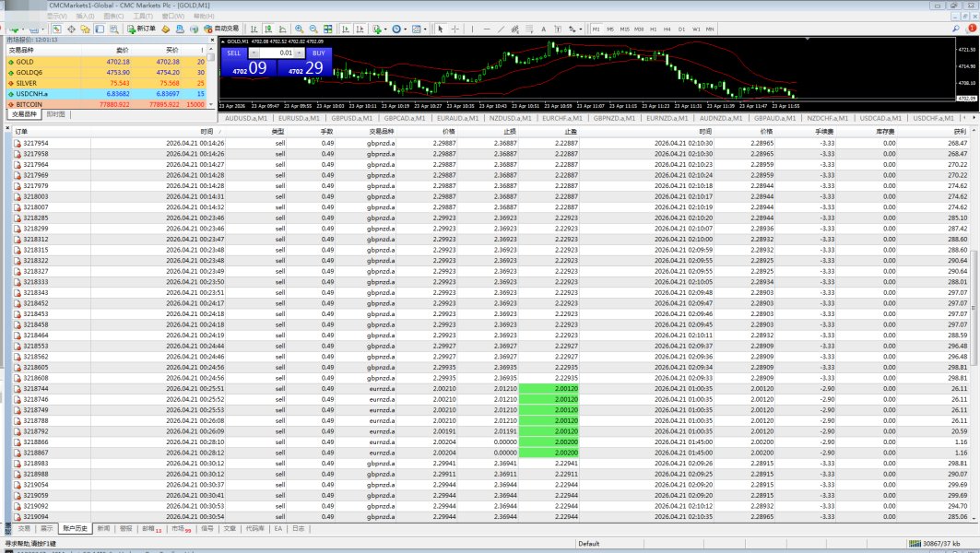Select the cursor arrow tool
Screen dimensions: 980x553
(441, 29)
